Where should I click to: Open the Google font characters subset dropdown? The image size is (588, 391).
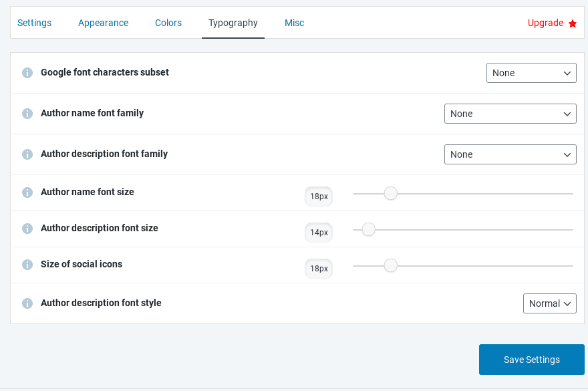531,73
